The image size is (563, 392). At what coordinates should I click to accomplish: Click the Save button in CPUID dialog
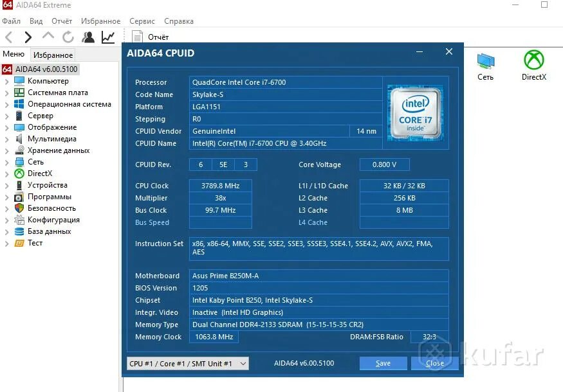(383, 363)
